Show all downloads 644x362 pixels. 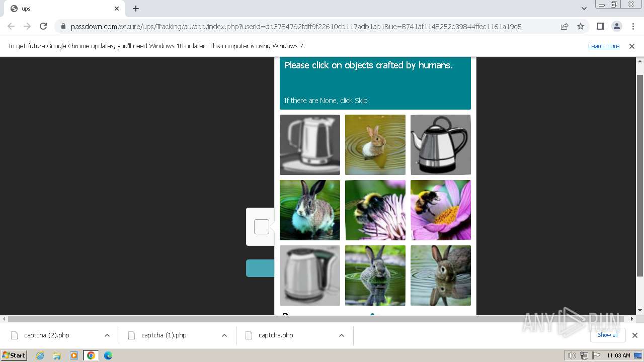(x=607, y=335)
